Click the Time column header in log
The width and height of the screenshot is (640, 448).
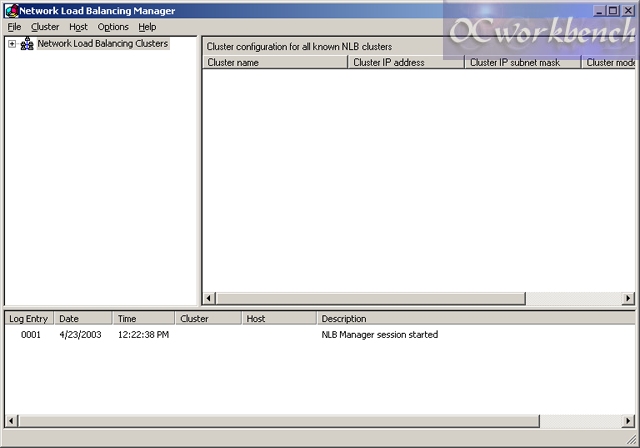[144, 319]
